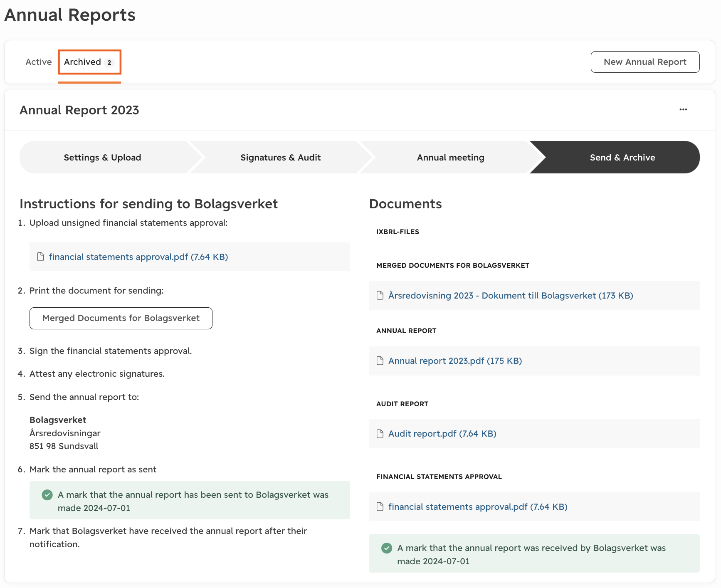
Task: Open financial statements approval.pdf under Documents
Action: point(478,506)
